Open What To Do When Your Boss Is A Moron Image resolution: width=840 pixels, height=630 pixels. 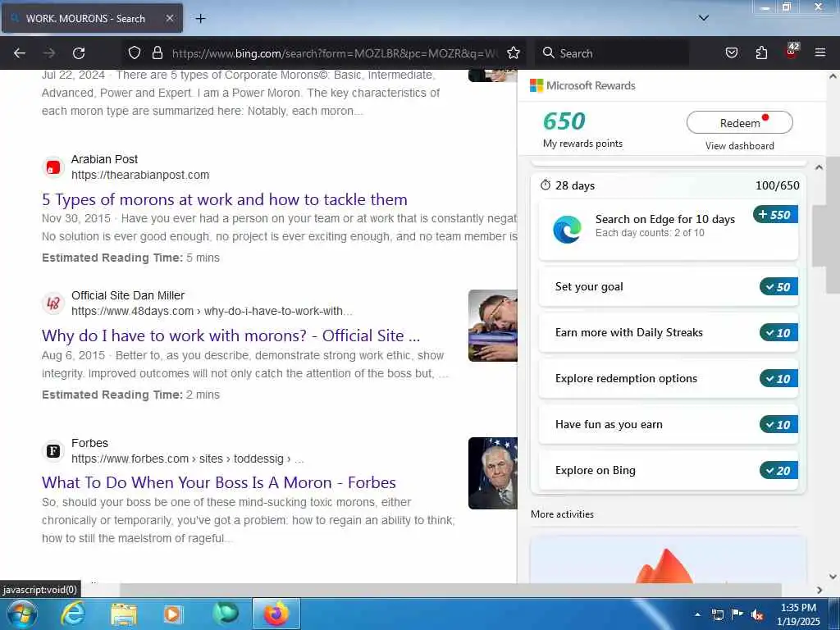click(x=218, y=482)
